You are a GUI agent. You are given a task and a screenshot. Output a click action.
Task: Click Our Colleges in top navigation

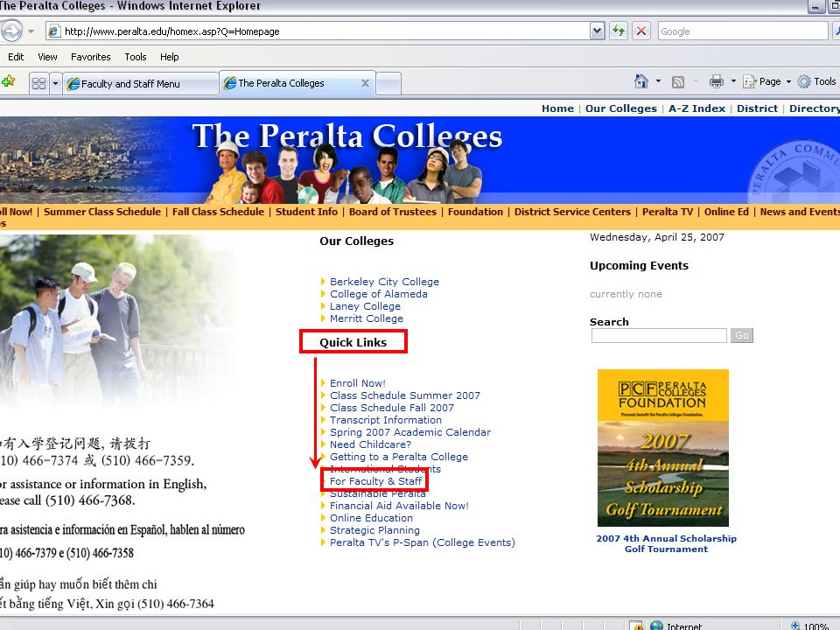(x=621, y=108)
